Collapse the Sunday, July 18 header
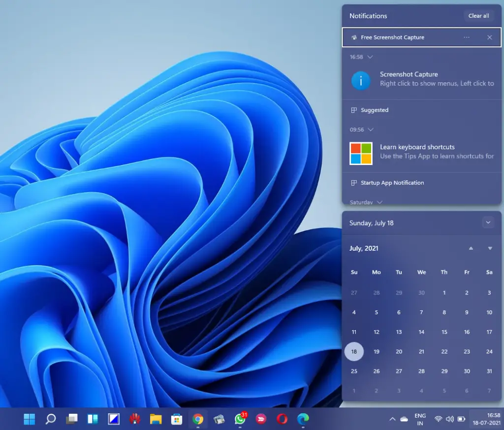504x430 pixels. (488, 223)
